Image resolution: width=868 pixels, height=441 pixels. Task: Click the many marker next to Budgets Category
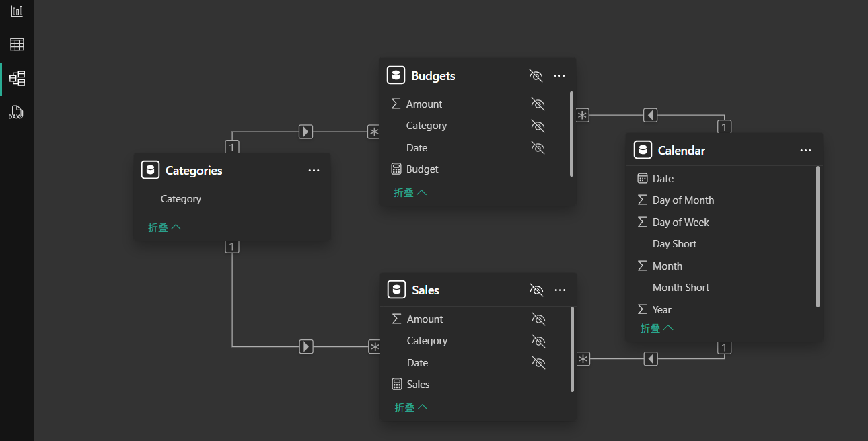373,132
